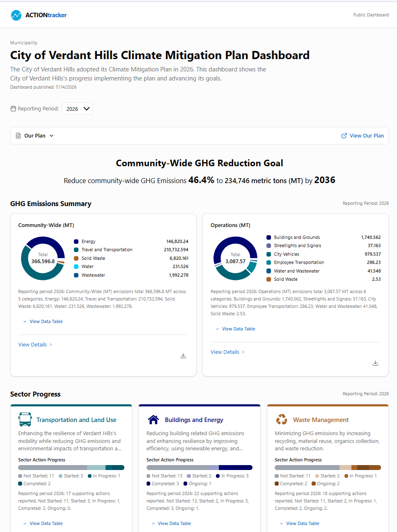The height and width of the screenshot is (532, 397).
Task: Expand View Data Table under Community-Wide chart
Action: 43,321
